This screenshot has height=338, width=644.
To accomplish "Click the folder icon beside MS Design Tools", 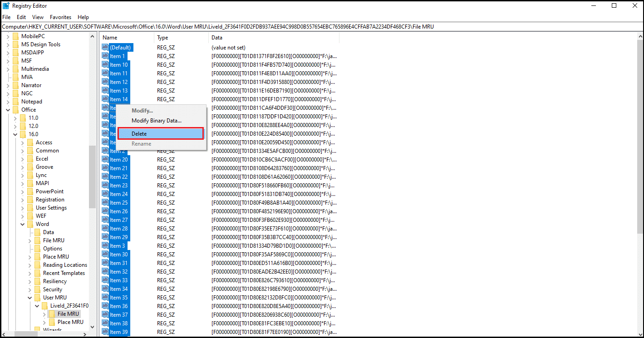I will [15, 44].
